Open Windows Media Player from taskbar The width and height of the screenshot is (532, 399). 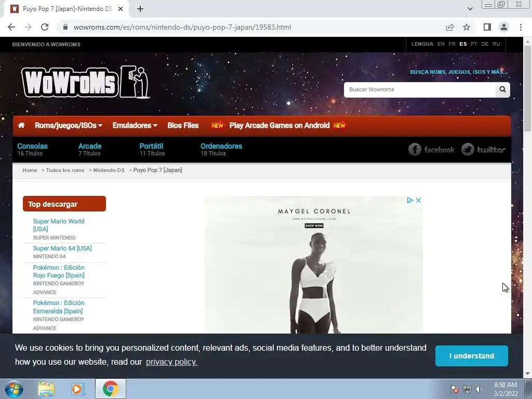[77, 389]
